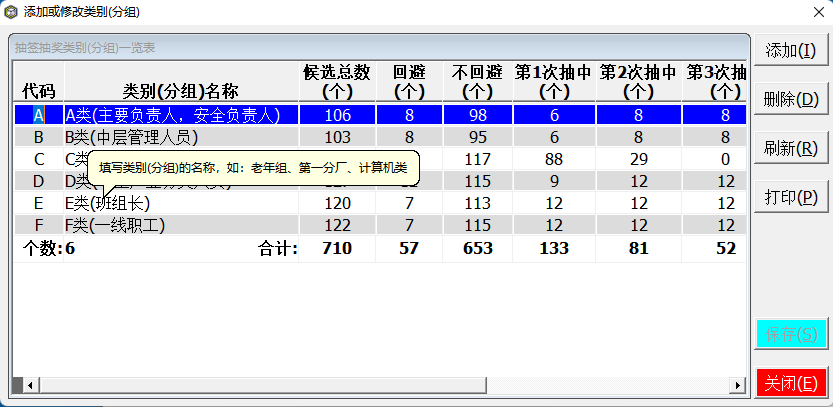This screenshot has height=407, width=833.
Task: Print the table using 打印(P)
Action: pyautogui.click(x=791, y=197)
